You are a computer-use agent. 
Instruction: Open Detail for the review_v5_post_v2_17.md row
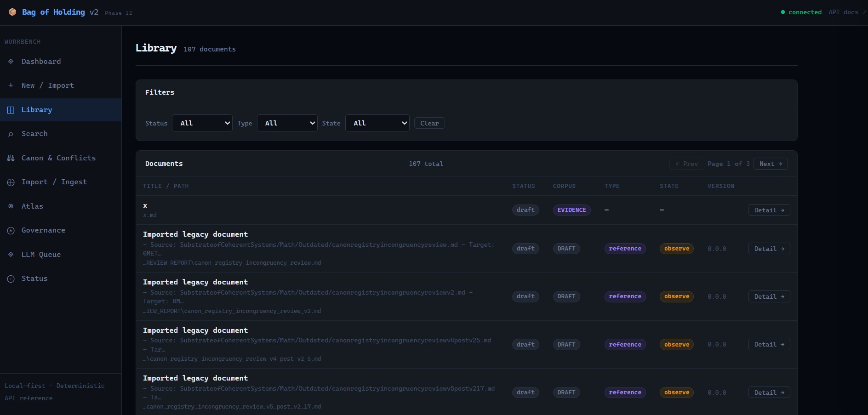pos(769,392)
